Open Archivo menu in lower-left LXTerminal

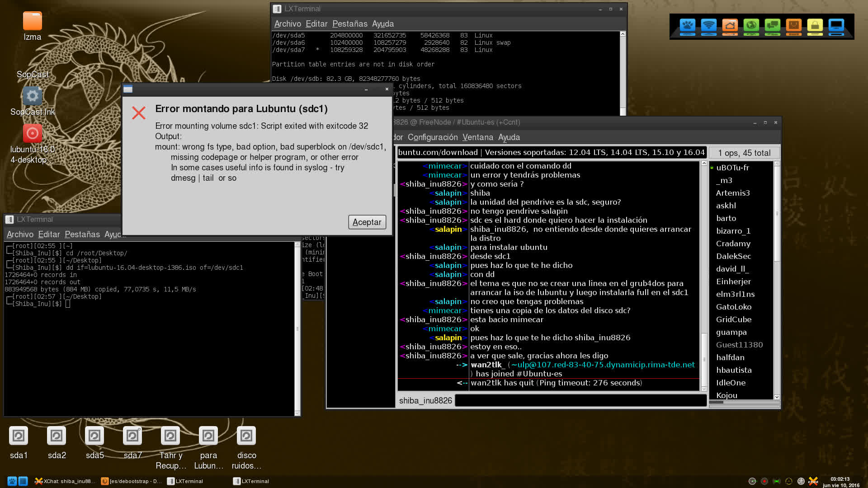[x=20, y=235]
